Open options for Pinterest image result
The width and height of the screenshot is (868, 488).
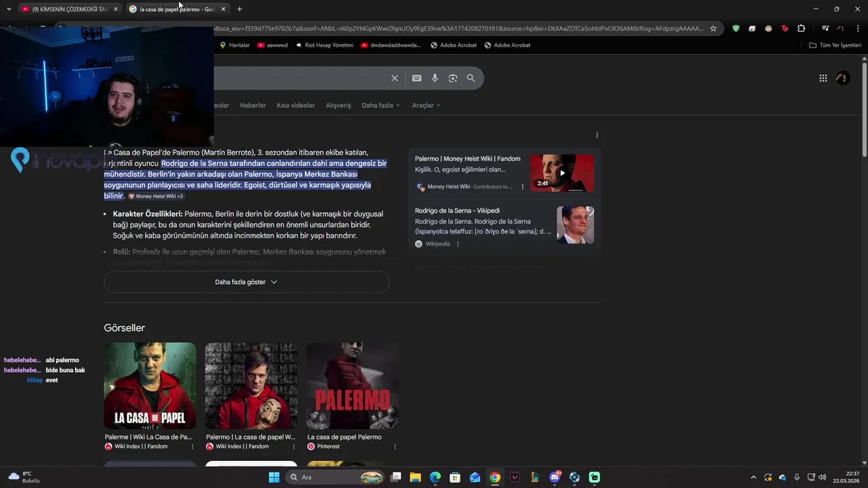tap(395, 447)
